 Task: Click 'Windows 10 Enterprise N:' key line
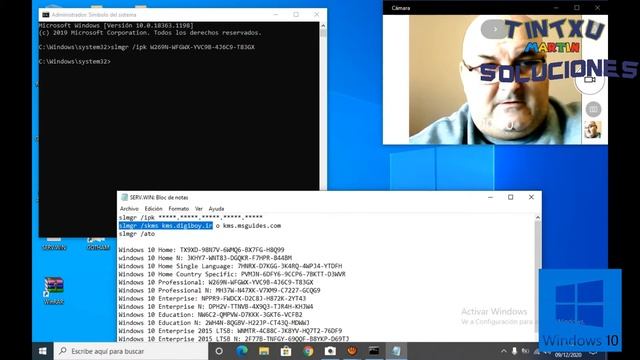coord(216,307)
